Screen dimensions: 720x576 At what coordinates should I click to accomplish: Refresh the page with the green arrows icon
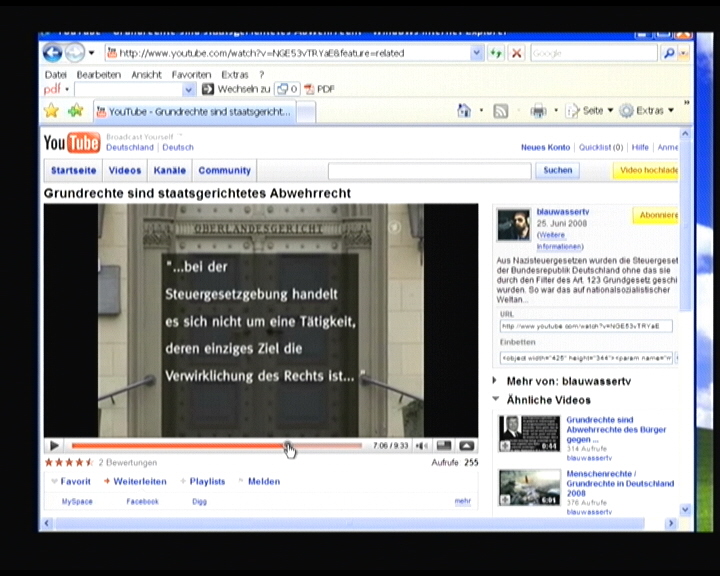click(496, 53)
